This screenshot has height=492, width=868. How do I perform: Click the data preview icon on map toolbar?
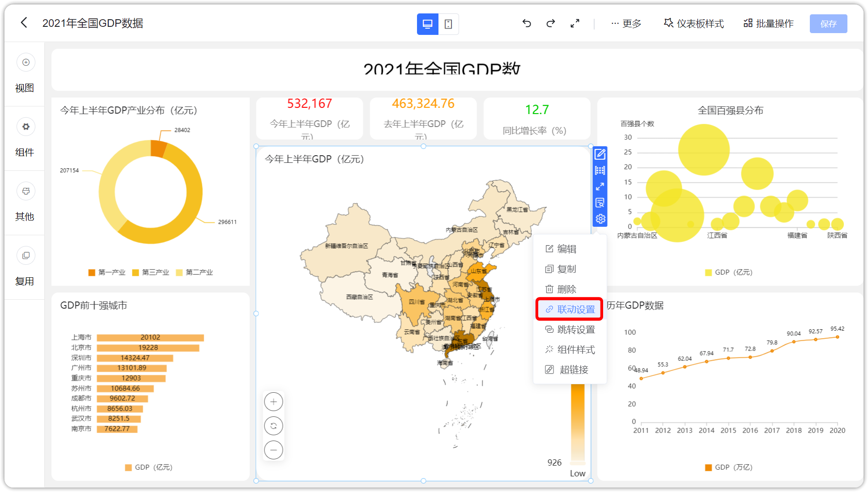[600, 203]
